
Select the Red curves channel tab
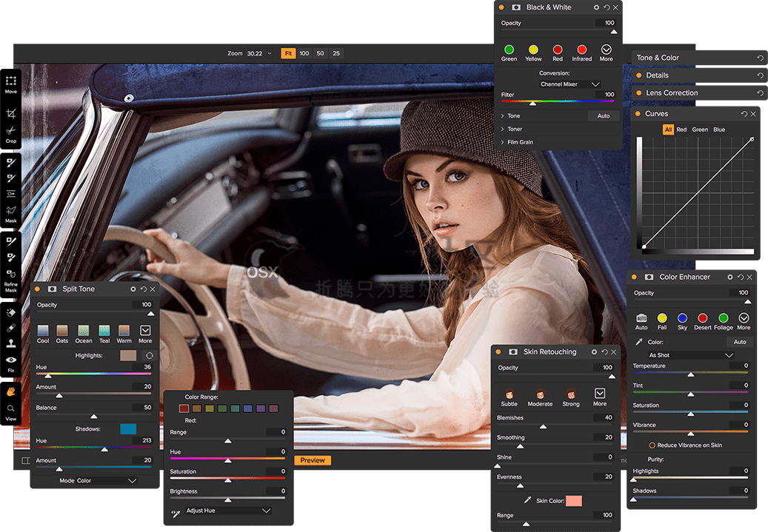[x=682, y=129]
